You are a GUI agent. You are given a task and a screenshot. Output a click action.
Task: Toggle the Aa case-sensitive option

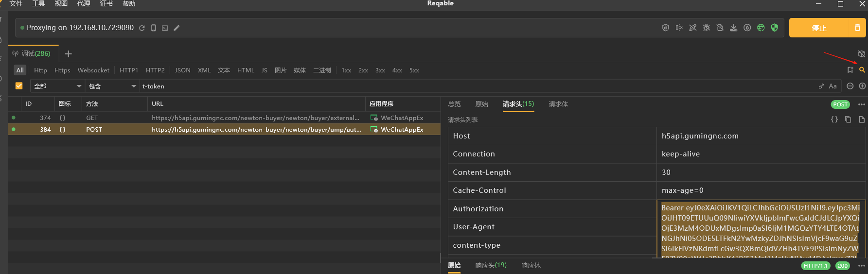[x=833, y=86]
